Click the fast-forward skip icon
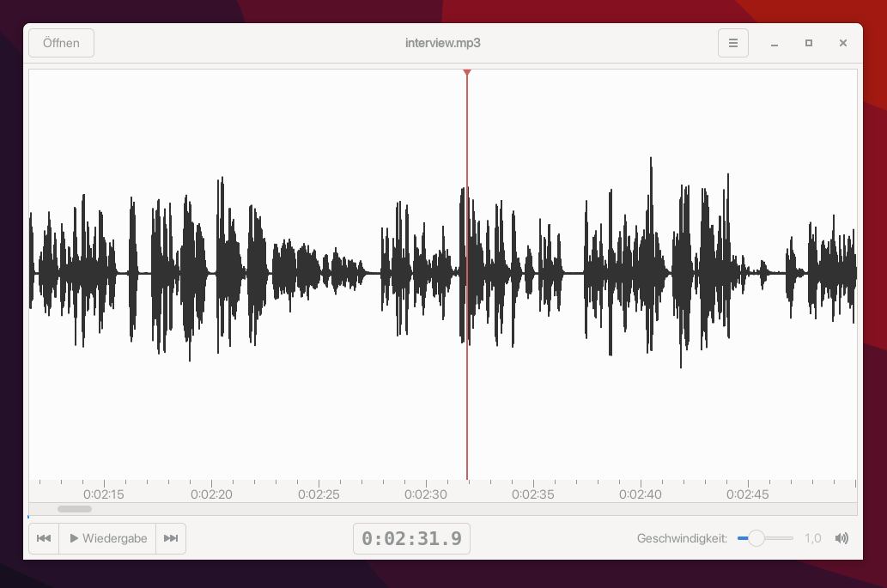The height and width of the screenshot is (588, 887). tap(171, 538)
